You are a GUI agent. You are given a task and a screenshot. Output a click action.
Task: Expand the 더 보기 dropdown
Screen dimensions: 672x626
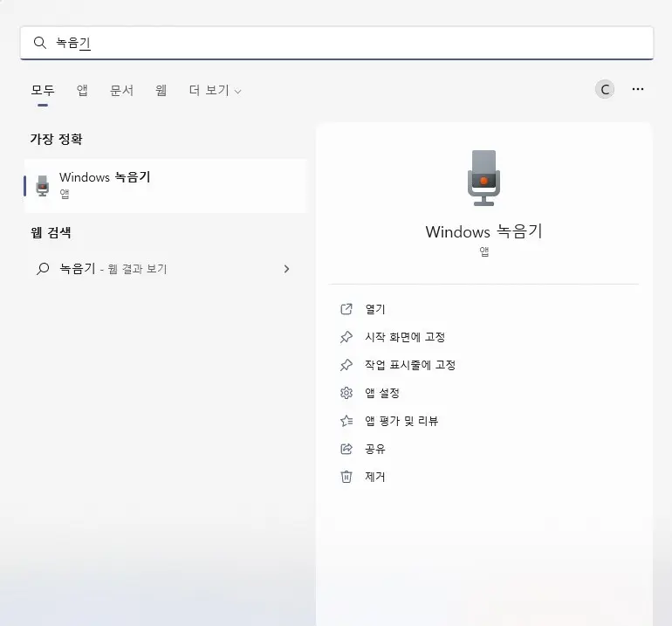216,90
